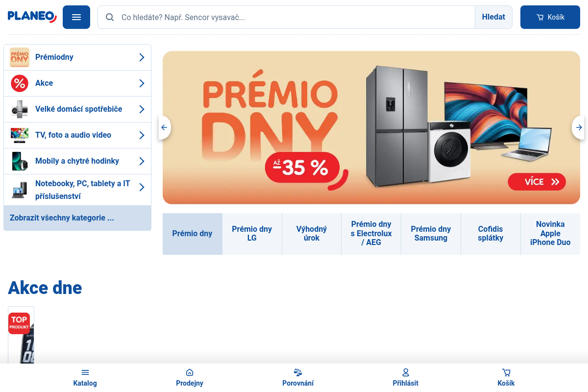Select the Prémio dny banner tab
The width and height of the screenshot is (588, 392).
pos(193,234)
